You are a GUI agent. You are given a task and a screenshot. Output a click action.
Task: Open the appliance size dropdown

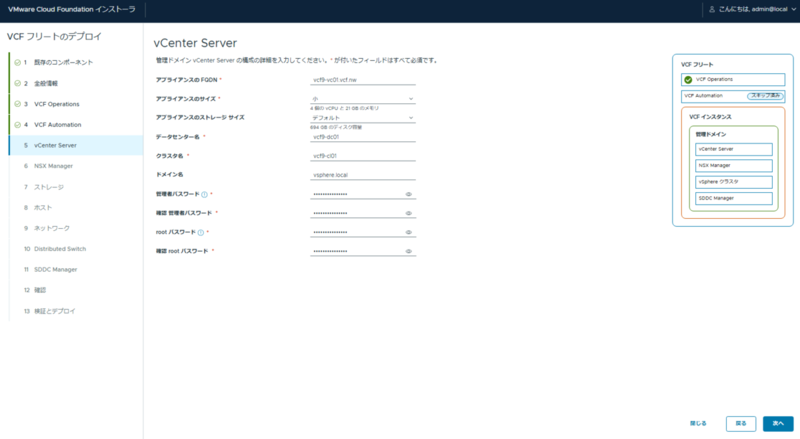363,99
